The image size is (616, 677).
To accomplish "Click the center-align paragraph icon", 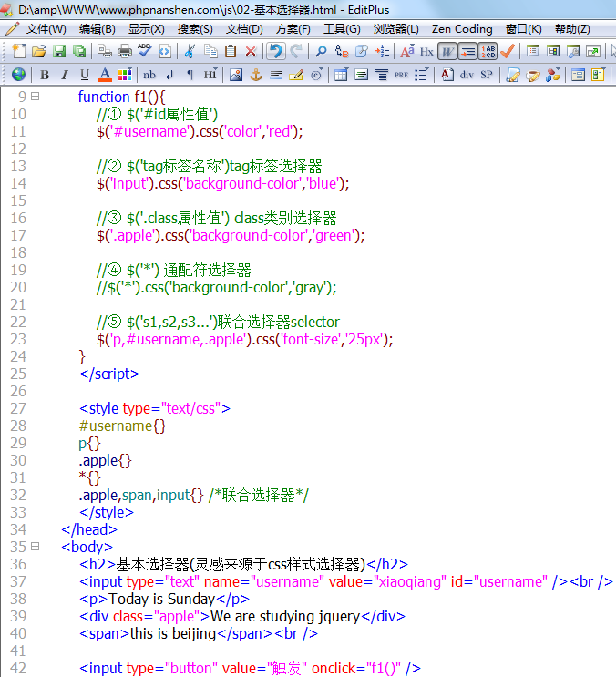I will point(382,75).
